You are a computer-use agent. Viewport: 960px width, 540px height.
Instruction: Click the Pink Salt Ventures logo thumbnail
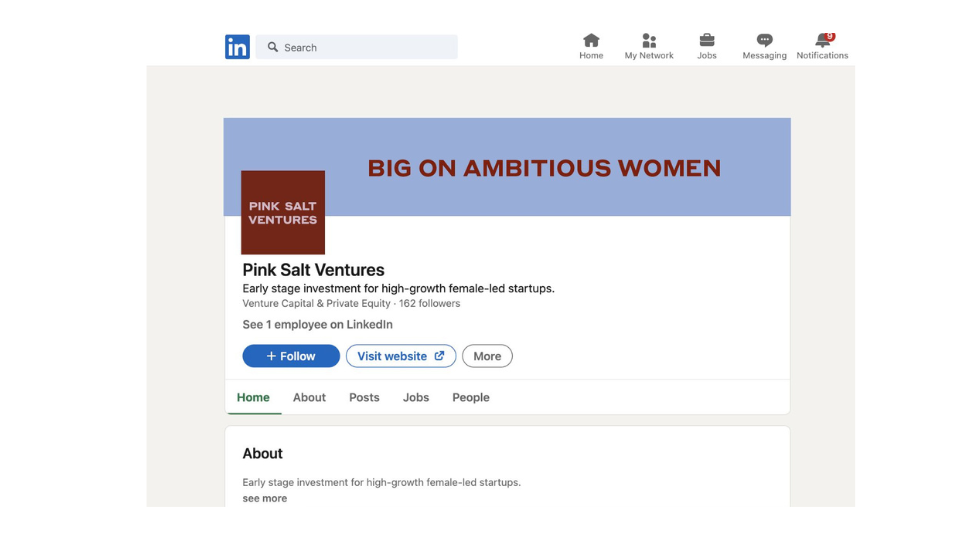pos(283,212)
